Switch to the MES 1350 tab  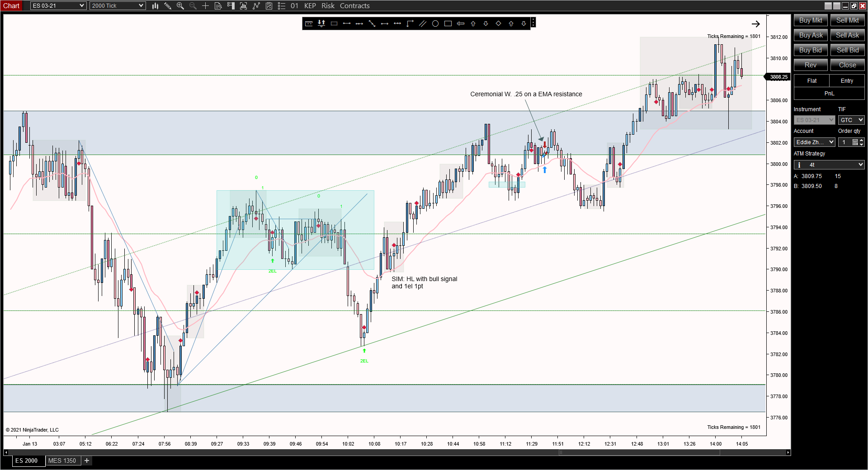pyautogui.click(x=62, y=461)
